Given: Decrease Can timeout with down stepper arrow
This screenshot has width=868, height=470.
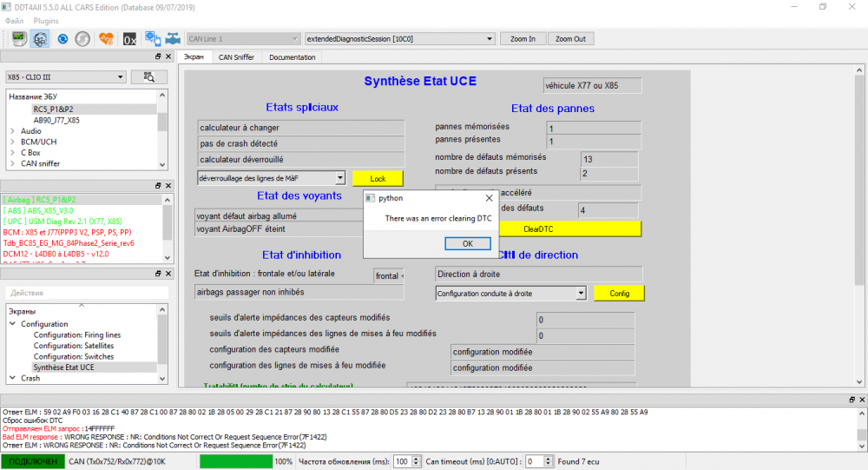Looking at the screenshot, I should [549, 465].
